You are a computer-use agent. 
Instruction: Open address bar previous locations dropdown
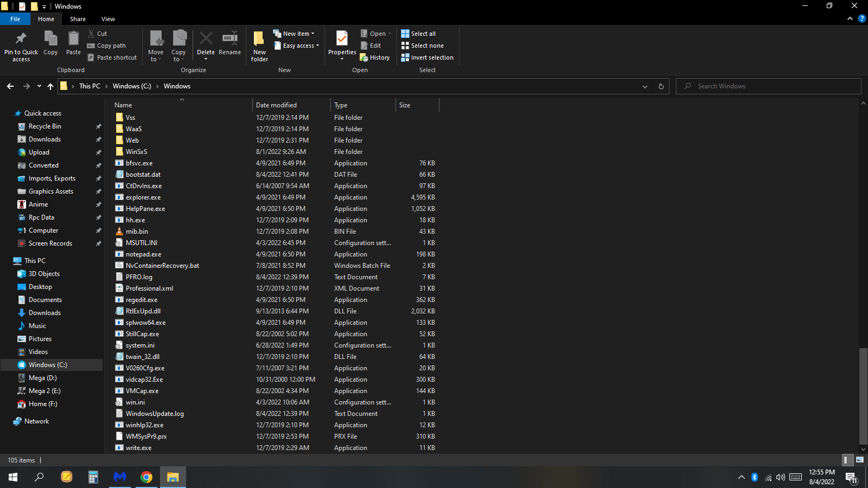click(x=644, y=86)
